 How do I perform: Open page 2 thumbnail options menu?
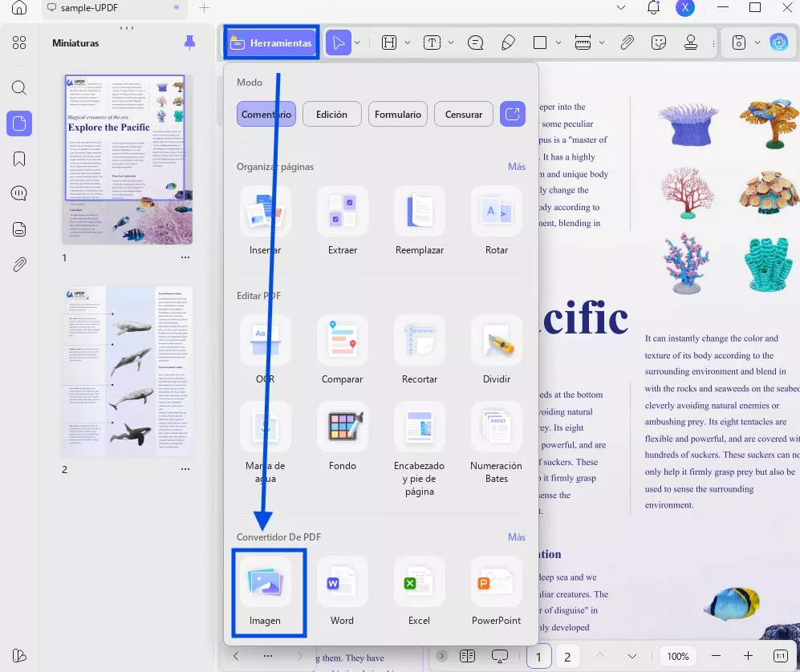click(x=185, y=469)
